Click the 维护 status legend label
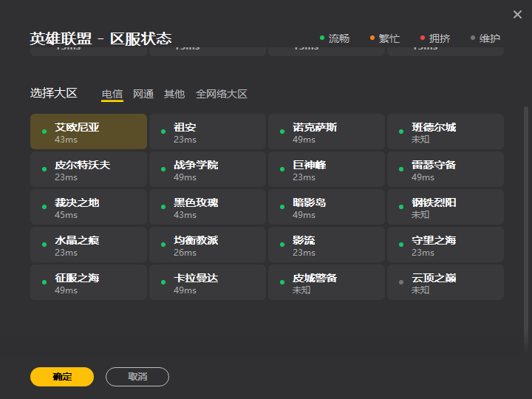Screen dimensions: 532x399 pos(490,38)
